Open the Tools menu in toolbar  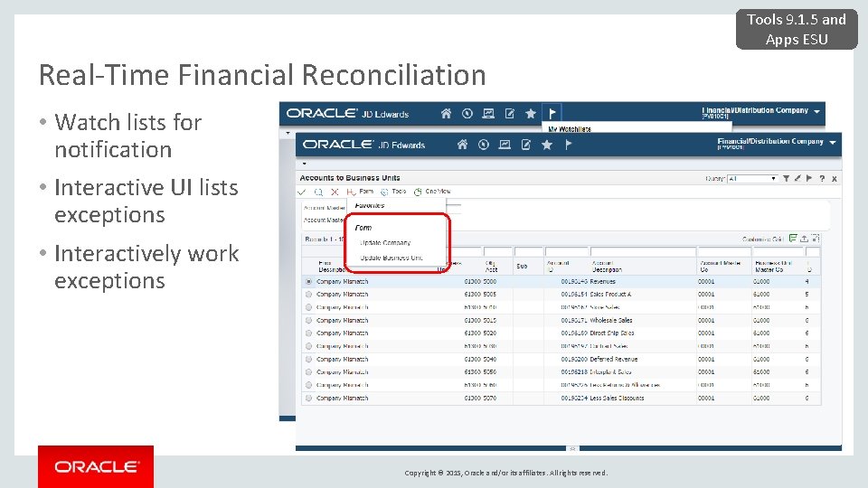pyautogui.click(x=393, y=192)
